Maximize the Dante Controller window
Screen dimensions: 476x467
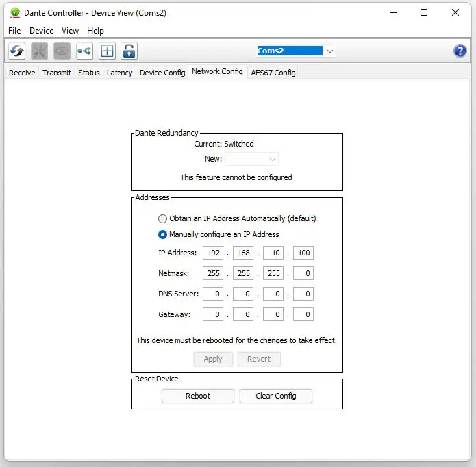click(424, 12)
